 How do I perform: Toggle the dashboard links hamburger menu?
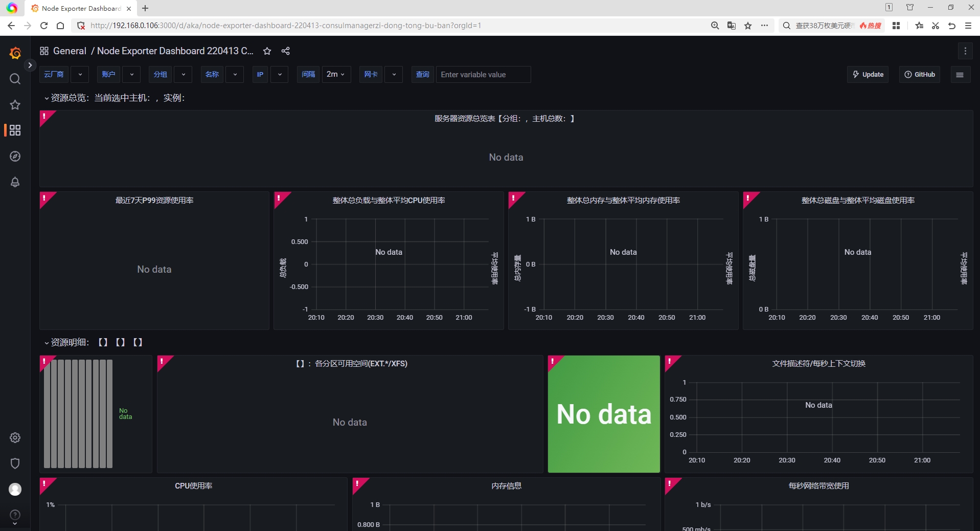(960, 75)
